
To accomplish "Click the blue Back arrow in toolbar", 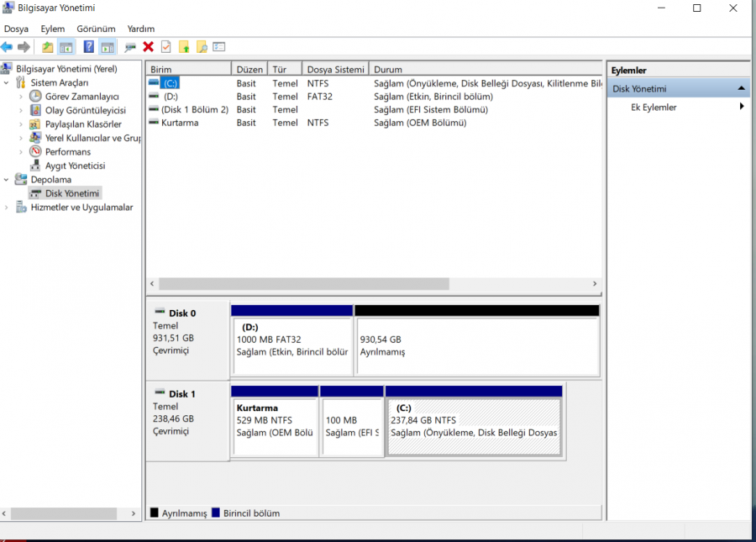I will point(7,47).
